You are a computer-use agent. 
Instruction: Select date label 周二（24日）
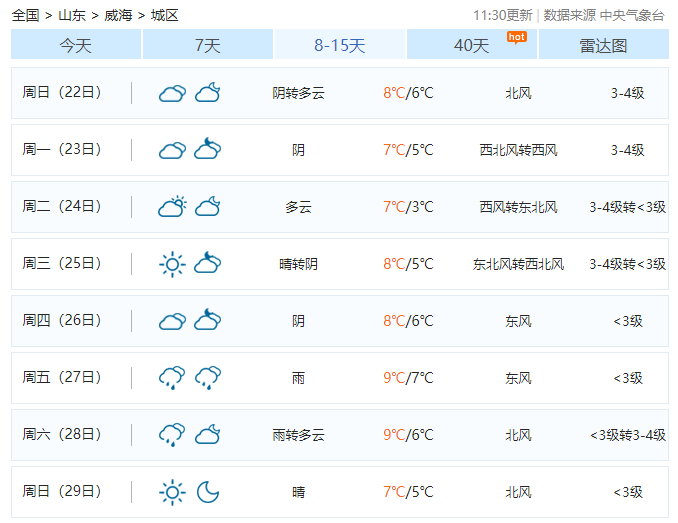(62, 207)
